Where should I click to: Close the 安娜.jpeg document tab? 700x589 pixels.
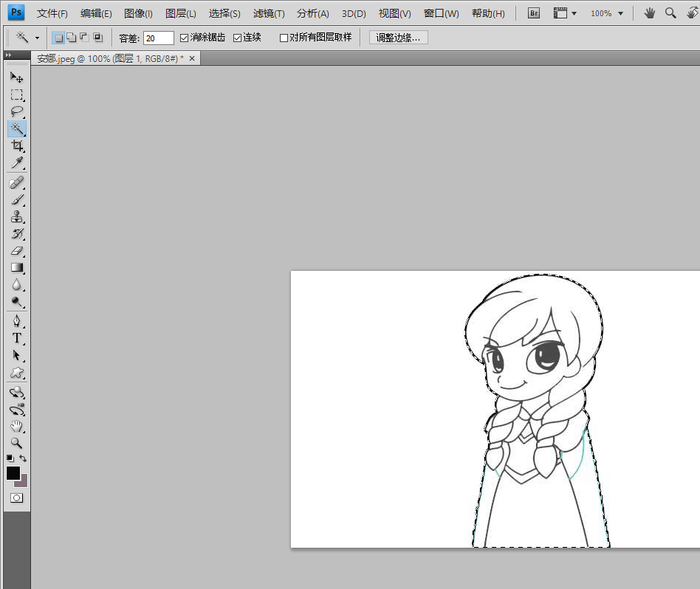192,58
